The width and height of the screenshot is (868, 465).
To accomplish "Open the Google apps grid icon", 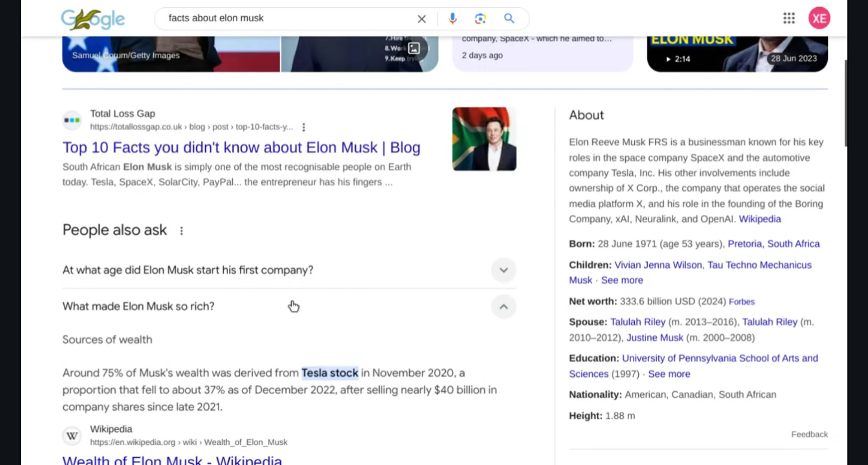I will point(789,18).
